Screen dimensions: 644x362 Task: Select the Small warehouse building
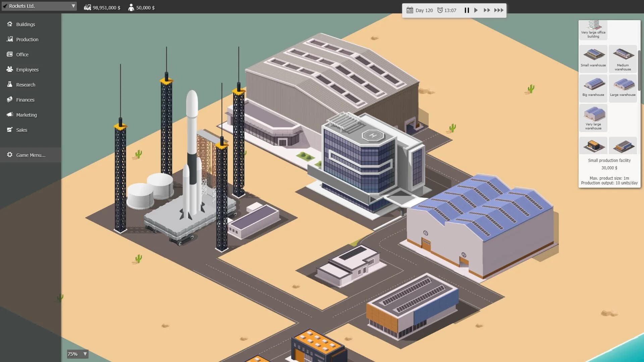[593, 57]
